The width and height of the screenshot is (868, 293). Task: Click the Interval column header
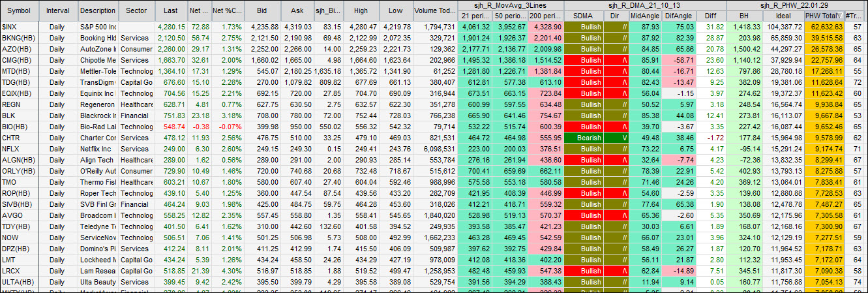tap(58, 10)
